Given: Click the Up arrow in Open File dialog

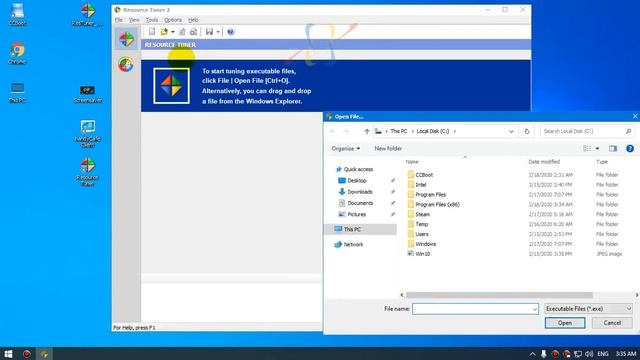Looking at the screenshot, I should pos(367,131).
